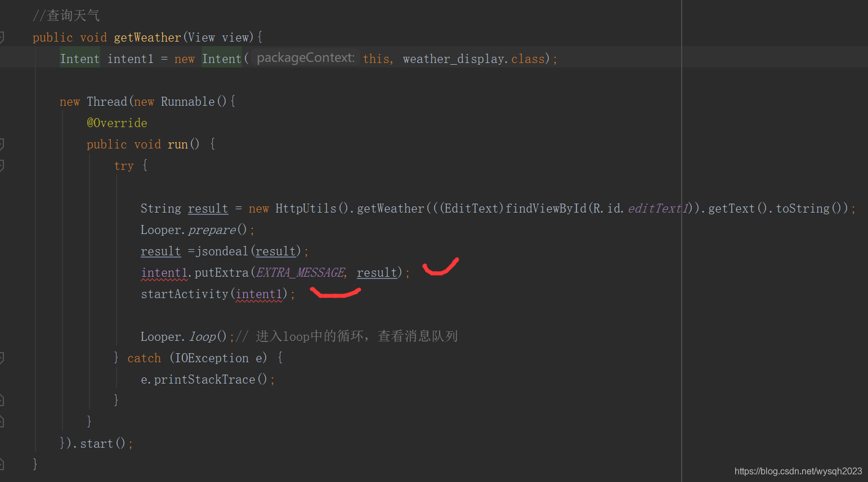
Task: Click intent1 in its declaration line
Action: tap(131, 59)
